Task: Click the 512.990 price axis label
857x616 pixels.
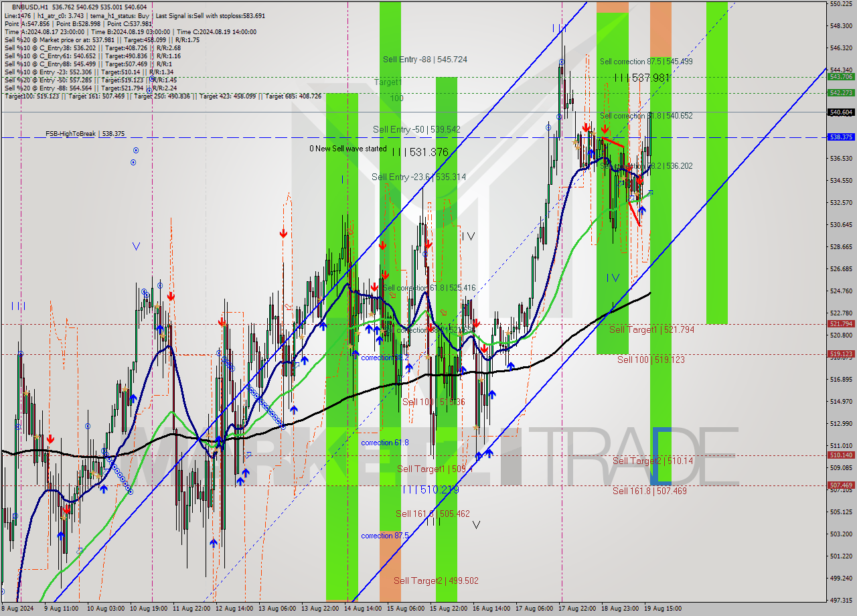Action: pyautogui.click(x=841, y=423)
